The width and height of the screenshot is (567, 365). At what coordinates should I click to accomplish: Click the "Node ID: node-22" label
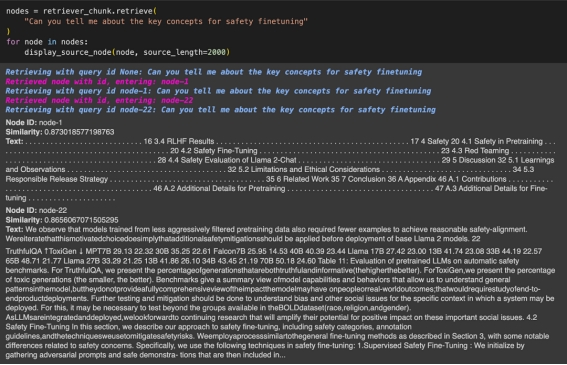(36, 210)
